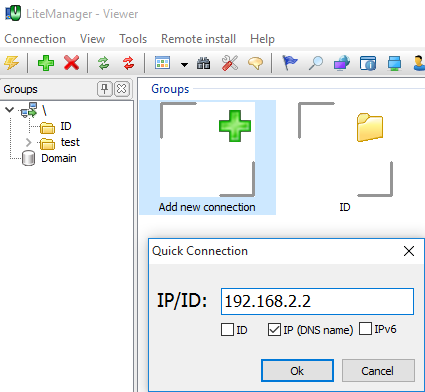The width and height of the screenshot is (425, 392).
Task: Click the IP/ID input field
Action: [317, 301]
